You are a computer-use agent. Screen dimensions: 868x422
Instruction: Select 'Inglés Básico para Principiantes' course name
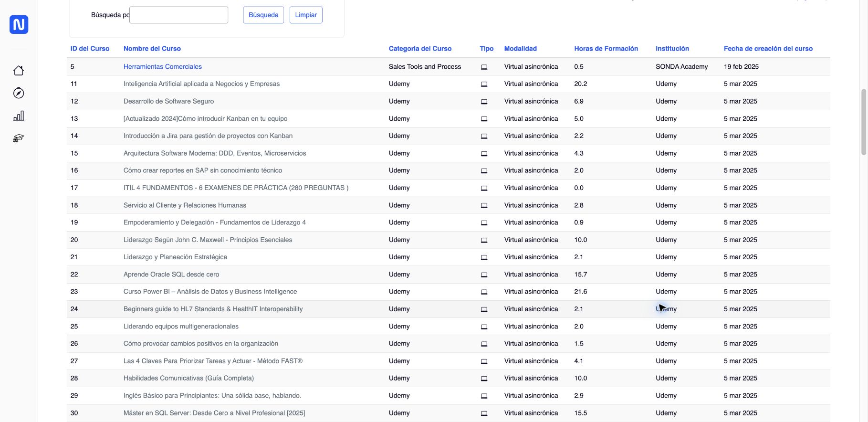pyautogui.click(x=212, y=396)
